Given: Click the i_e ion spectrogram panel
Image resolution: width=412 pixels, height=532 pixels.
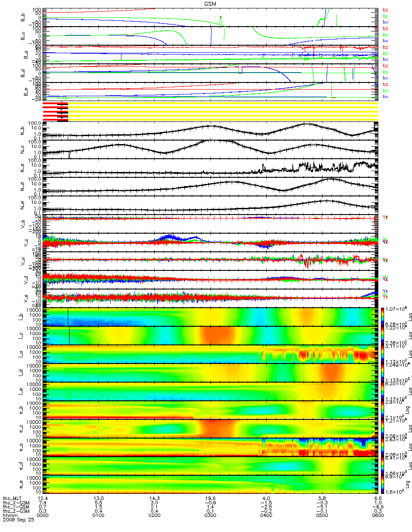Looking at the screenshot, I should 210,391.
